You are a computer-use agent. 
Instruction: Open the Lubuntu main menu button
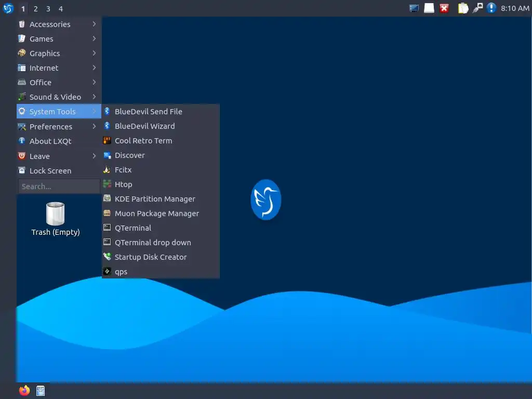[8, 8]
